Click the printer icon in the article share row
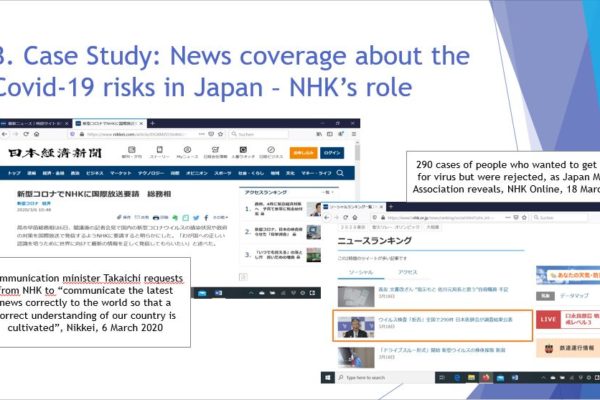Screen dimensions: 600x400 tap(156, 217)
